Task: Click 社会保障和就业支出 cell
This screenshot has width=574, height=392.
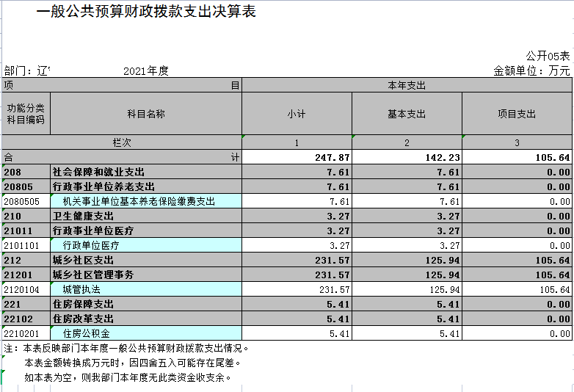Action: click(146, 172)
